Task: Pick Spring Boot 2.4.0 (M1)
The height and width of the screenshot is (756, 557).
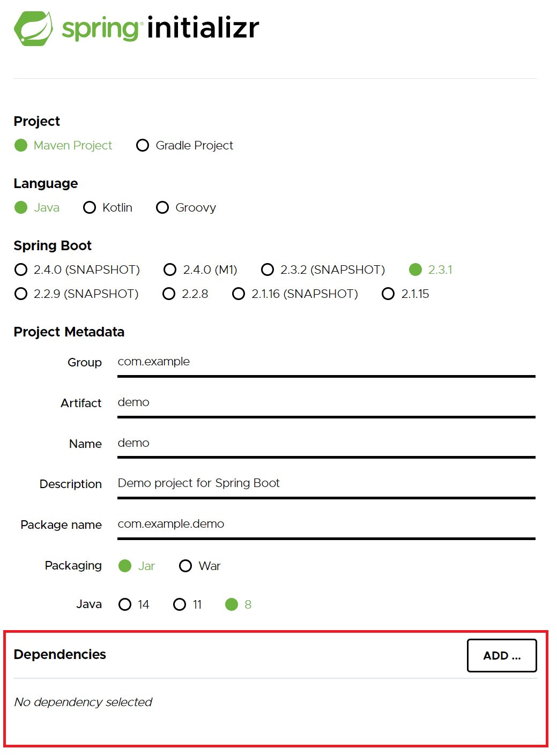Action: [x=200, y=270]
